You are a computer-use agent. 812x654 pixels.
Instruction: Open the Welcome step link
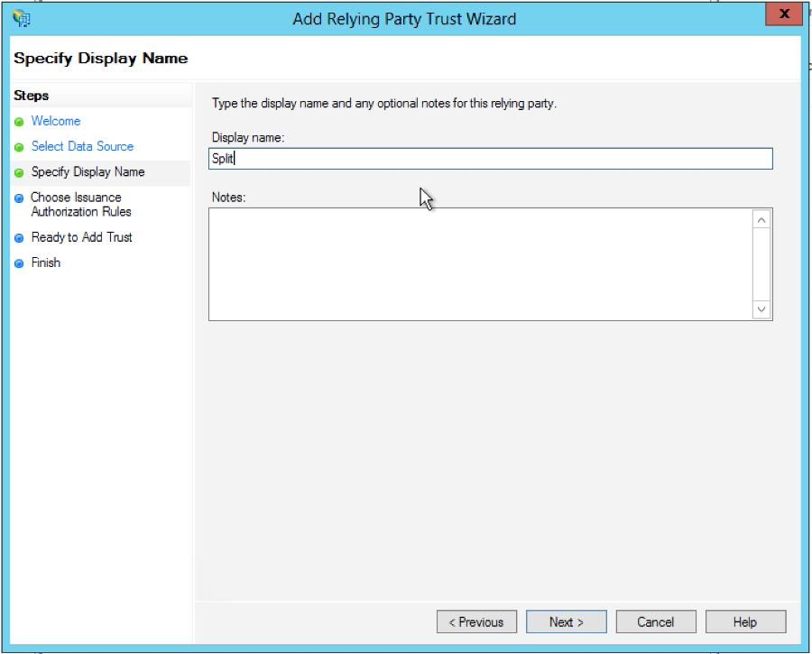coord(56,121)
